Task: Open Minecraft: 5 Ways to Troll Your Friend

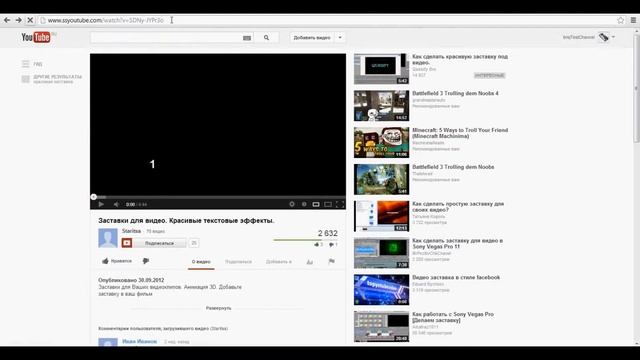Action: (460, 133)
